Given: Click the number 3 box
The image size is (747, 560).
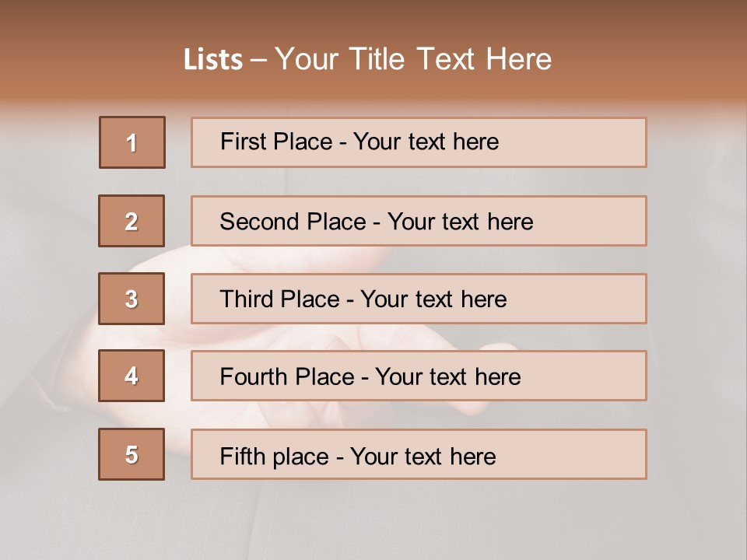Looking at the screenshot, I should coord(132,299).
